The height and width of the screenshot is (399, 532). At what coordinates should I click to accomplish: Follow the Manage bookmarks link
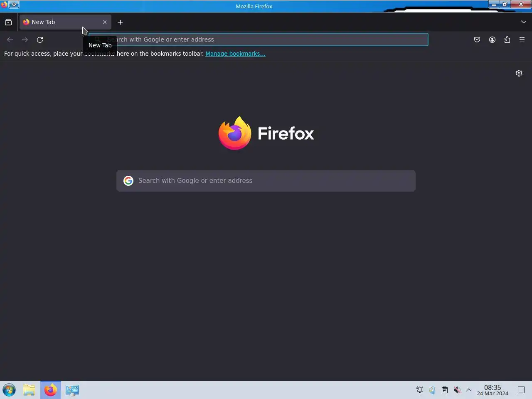[x=235, y=54]
